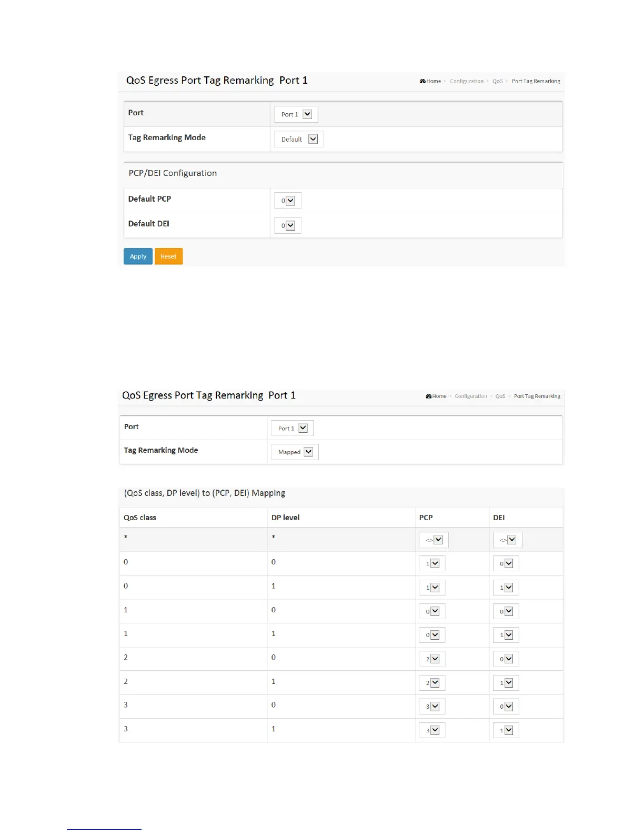The width and height of the screenshot is (644, 834).
Task: Open the wildcard row PCP dropdown
Action: coord(434,540)
